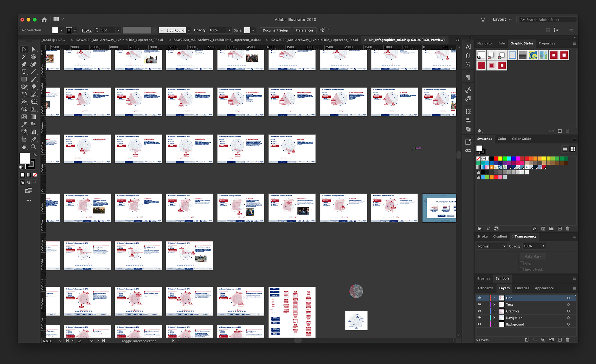596x364 pixels.
Task: Select the Zoom tool
Action: click(x=33, y=147)
